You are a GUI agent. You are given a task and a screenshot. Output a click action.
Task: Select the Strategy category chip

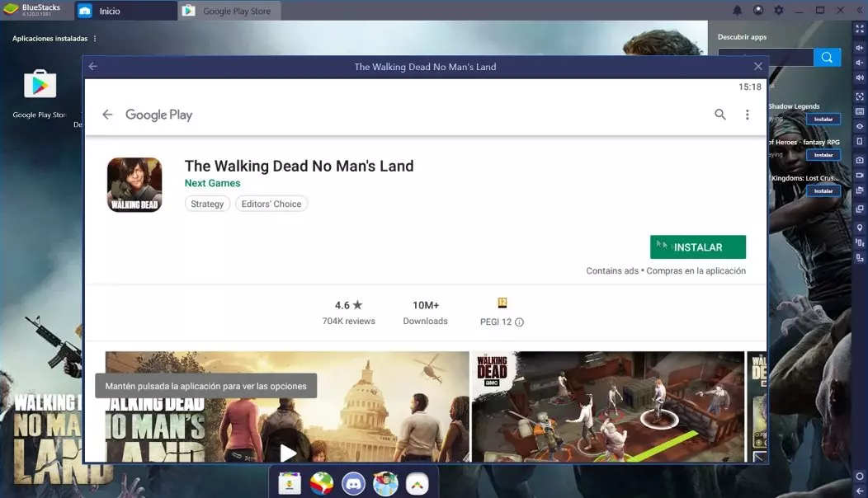pyautogui.click(x=207, y=204)
